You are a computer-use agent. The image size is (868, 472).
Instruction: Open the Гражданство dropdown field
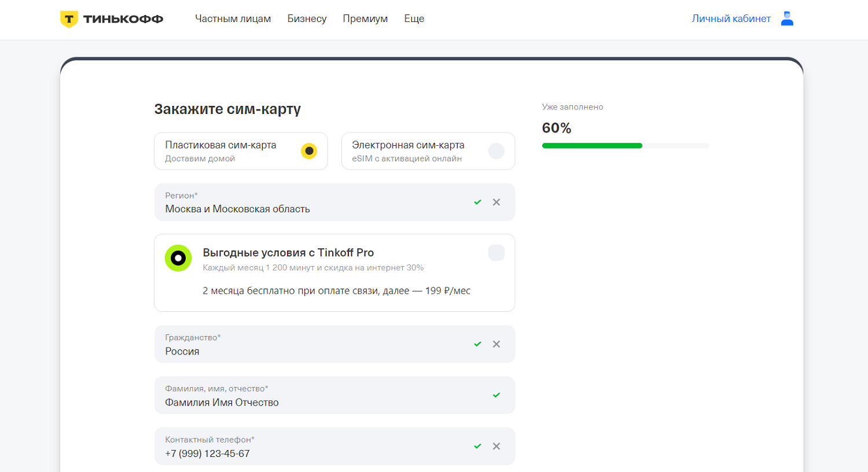334,344
